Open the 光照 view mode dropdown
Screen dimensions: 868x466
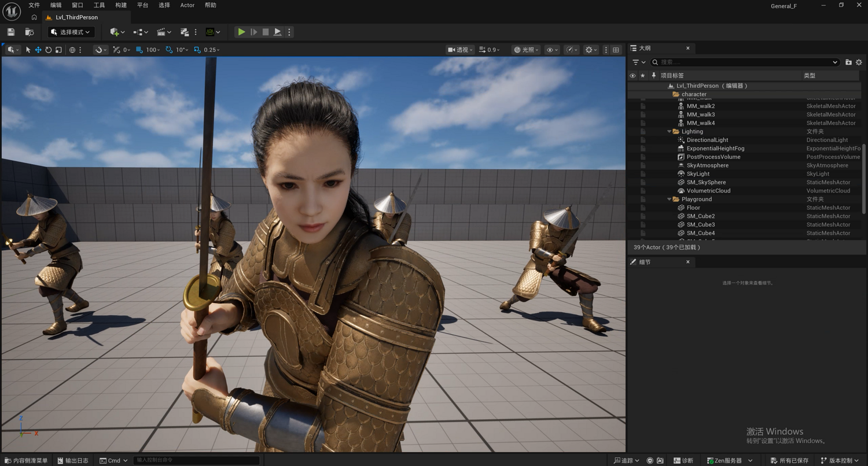[526, 50]
